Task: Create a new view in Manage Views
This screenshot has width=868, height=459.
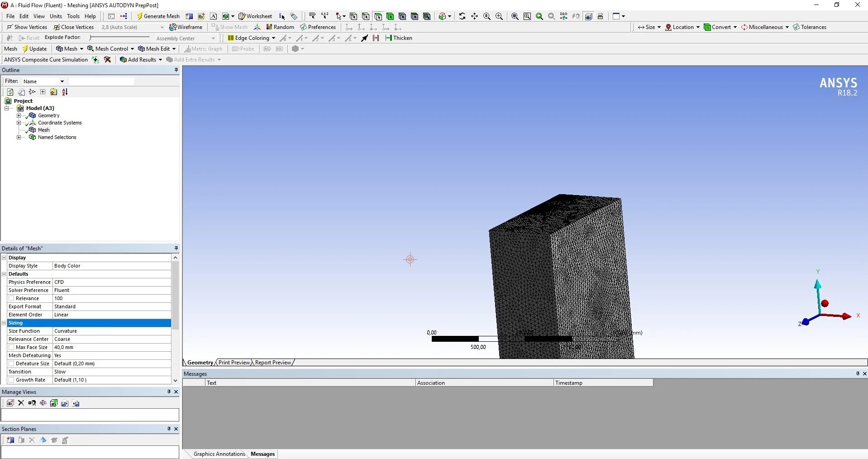Action: [x=10, y=403]
